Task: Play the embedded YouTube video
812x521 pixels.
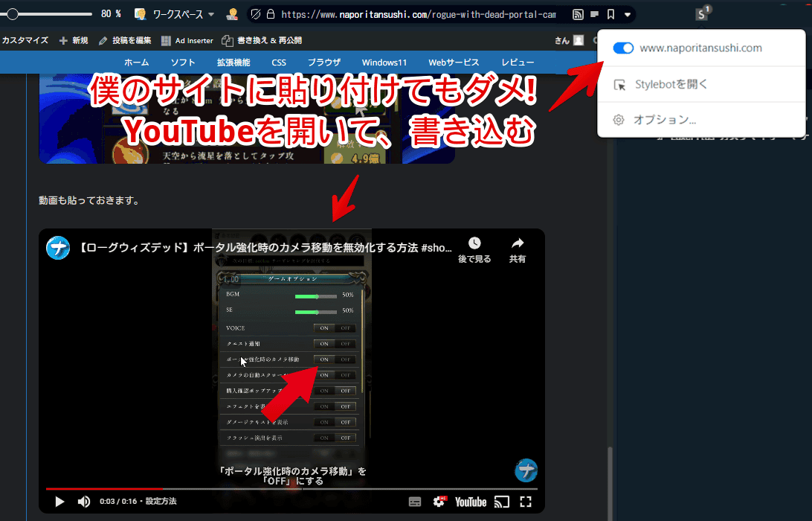Action: (59, 502)
